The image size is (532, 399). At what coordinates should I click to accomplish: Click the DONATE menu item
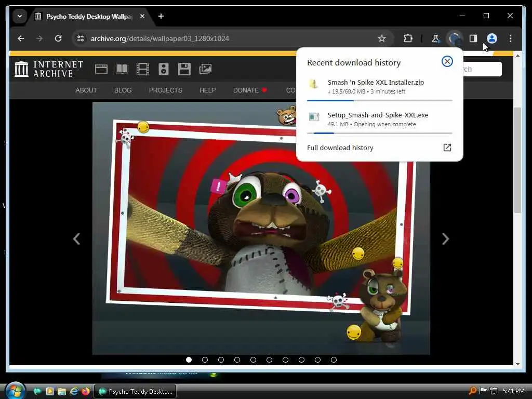click(250, 90)
